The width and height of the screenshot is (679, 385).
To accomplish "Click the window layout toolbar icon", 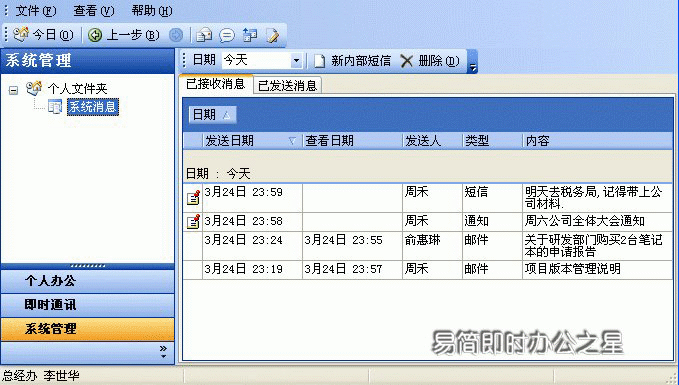I will tap(250, 35).
